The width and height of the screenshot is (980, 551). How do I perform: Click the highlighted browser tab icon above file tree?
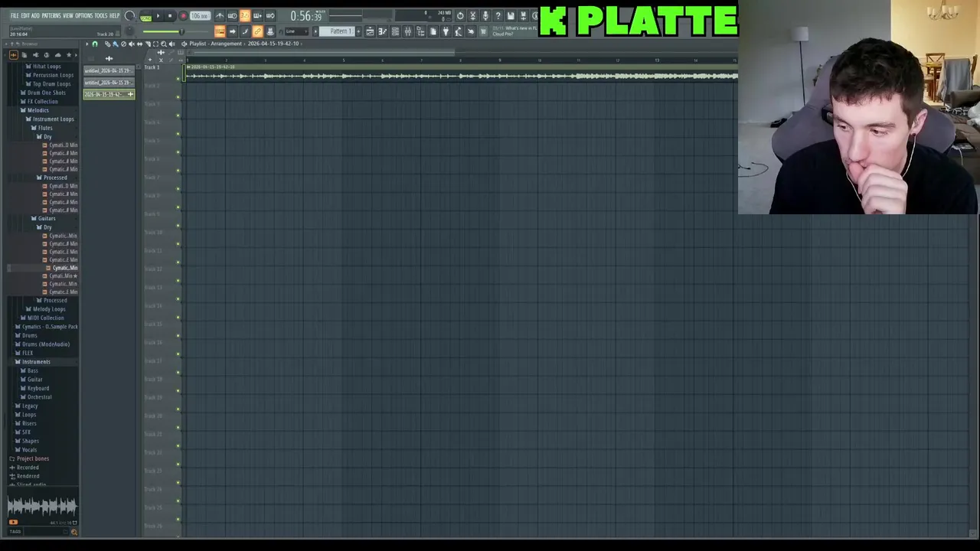pyautogui.click(x=14, y=55)
